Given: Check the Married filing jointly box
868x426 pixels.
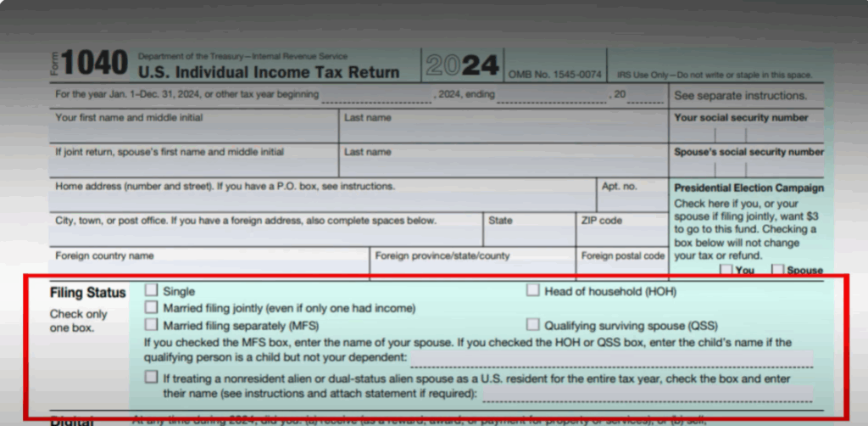Looking at the screenshot, I should [x=151, y=307].
